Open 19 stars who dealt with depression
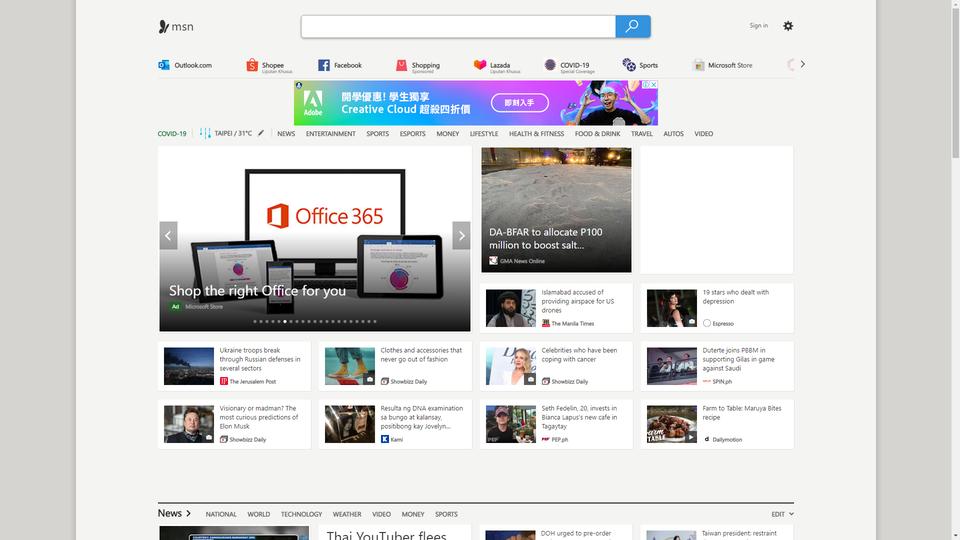The height and width of the screenshot is (540, 960). click(717, 308)
